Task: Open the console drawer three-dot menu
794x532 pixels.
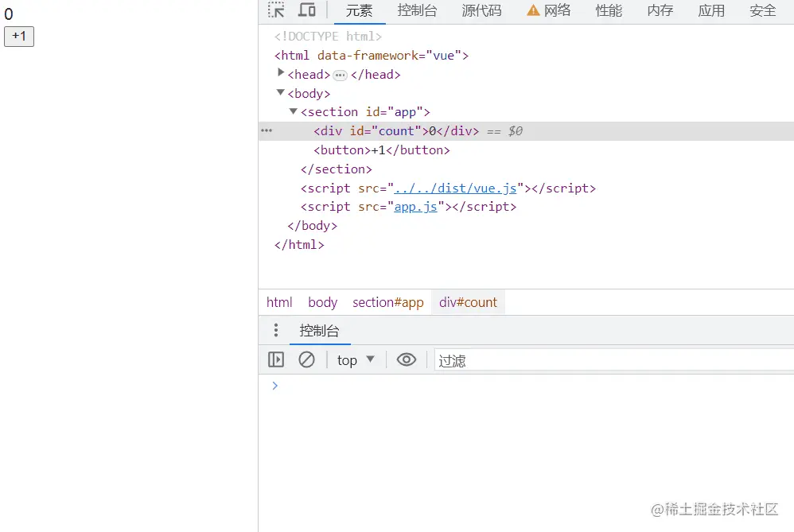Action: pyautogui.click(x=276, y=330)
